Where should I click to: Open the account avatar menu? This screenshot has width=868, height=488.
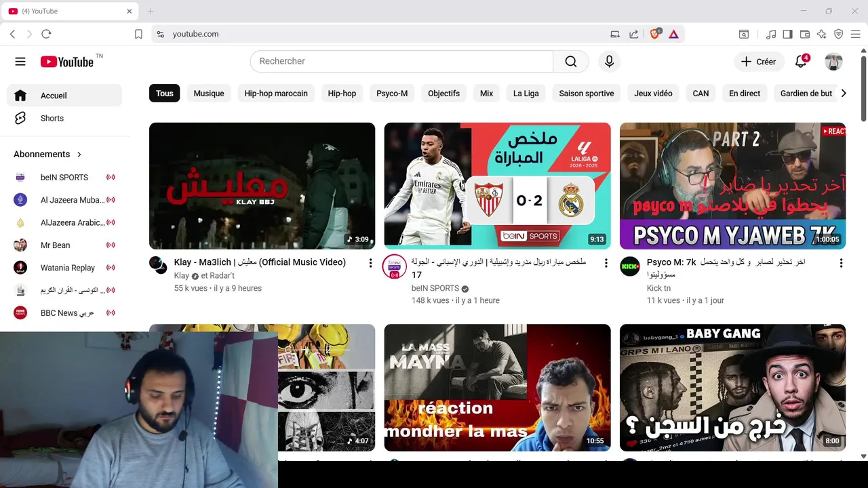833,62
